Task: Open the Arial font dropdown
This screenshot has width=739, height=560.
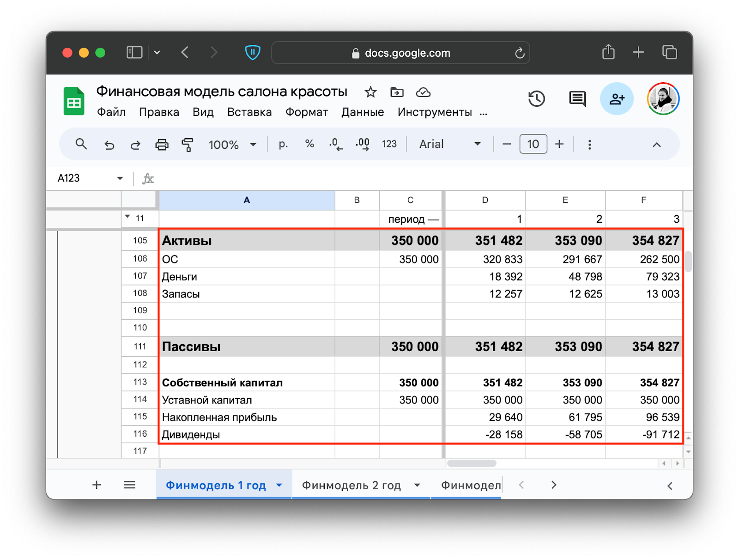Action: [449, 144]
